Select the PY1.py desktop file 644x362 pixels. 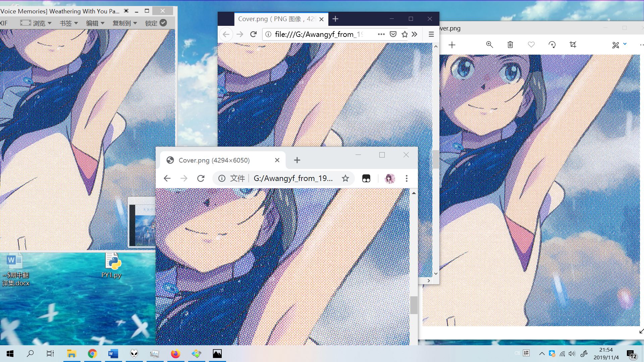point(111,266)
